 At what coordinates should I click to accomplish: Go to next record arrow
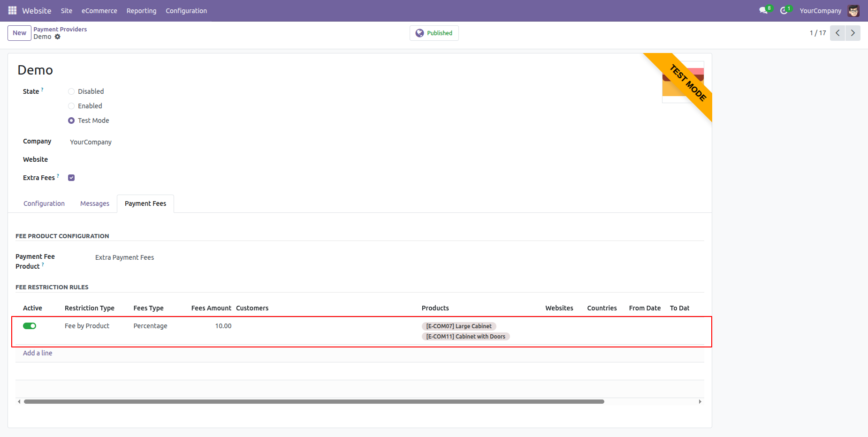(x=853, y=33)
